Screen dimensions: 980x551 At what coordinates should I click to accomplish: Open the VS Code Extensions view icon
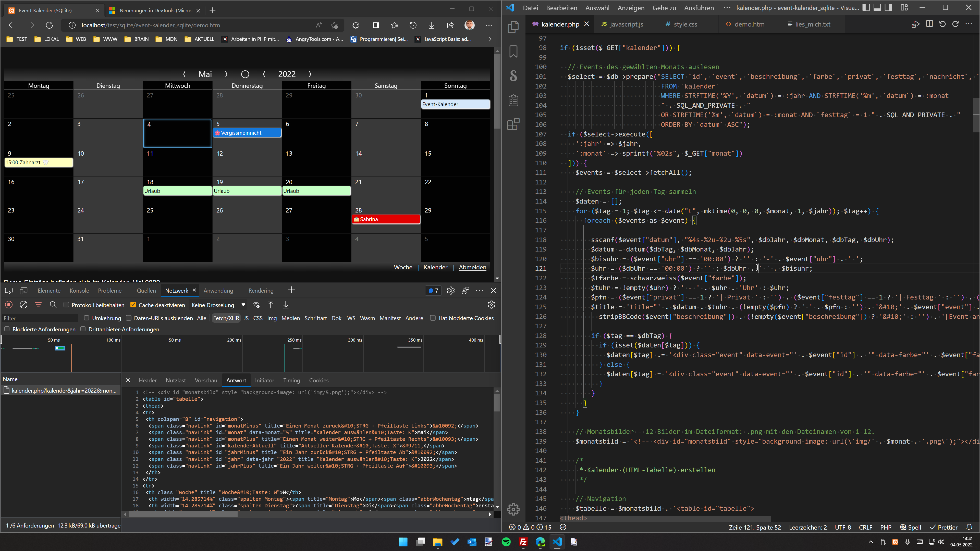tap(513, 124)
